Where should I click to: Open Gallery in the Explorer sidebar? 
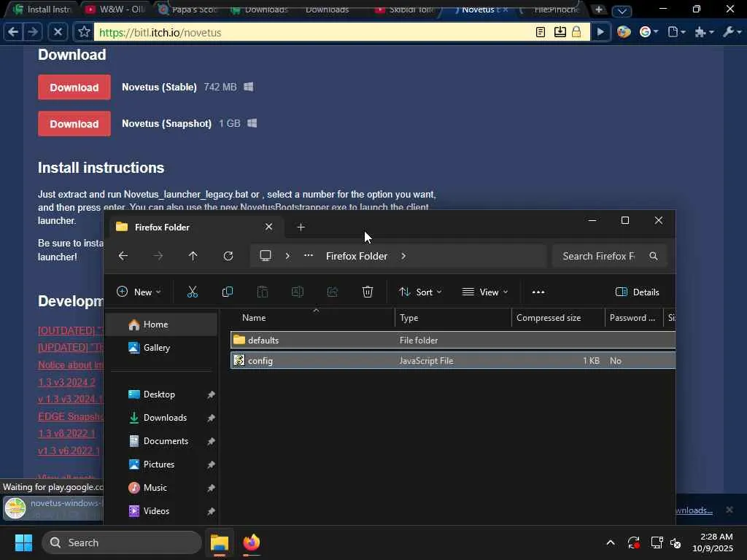[161, 348]
